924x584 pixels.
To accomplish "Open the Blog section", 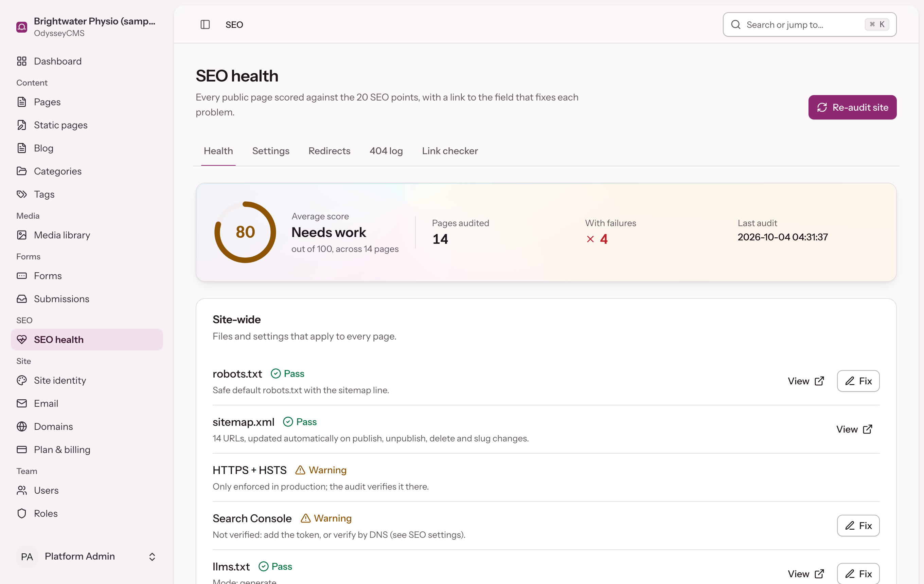I will click(87, 148).
